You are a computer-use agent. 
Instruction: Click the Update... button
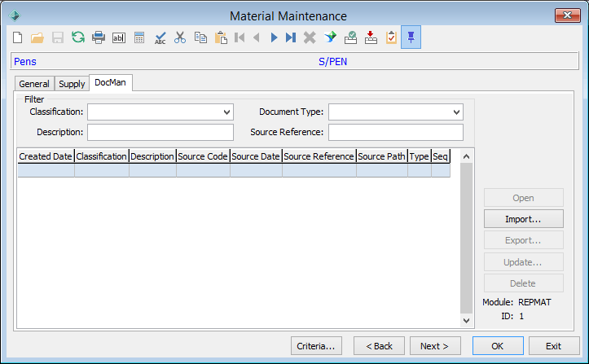coord(524,262)
